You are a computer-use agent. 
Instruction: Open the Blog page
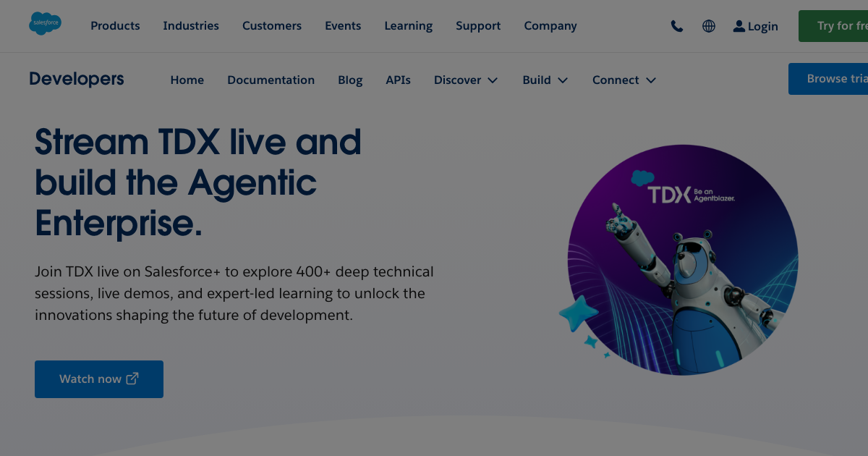[x=350, y=80]
